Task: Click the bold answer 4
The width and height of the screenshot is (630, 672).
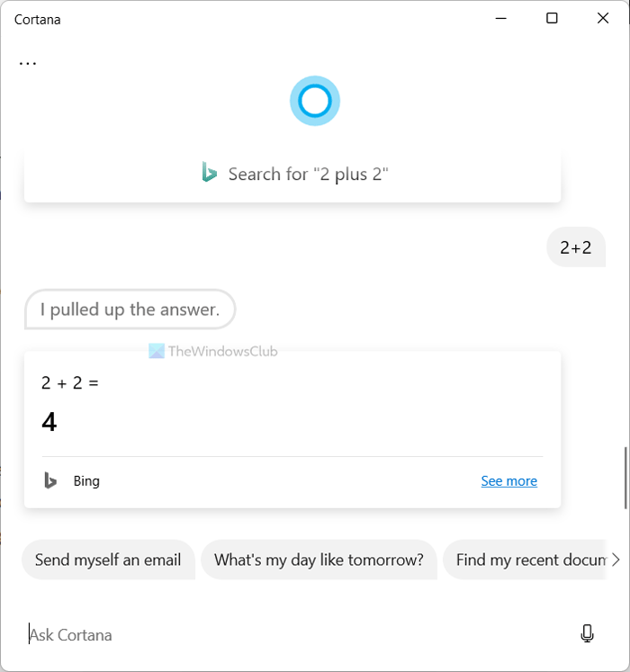Action: tap(49, 422)
